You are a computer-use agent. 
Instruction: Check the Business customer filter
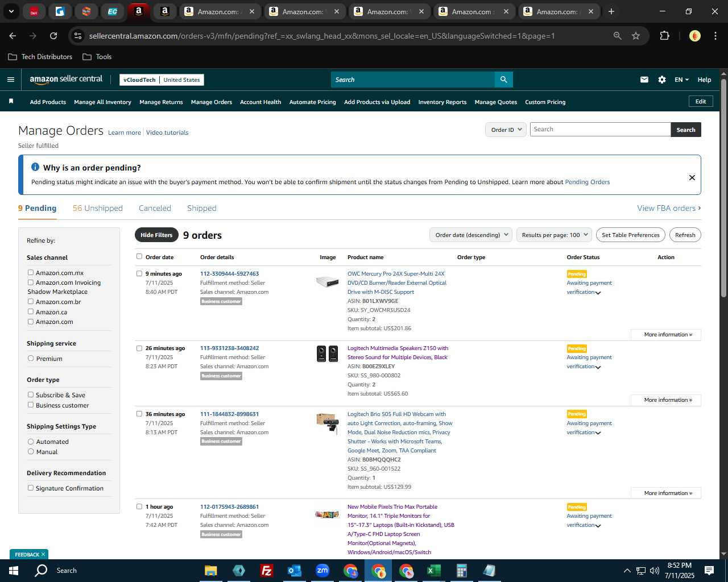[31, 405]
